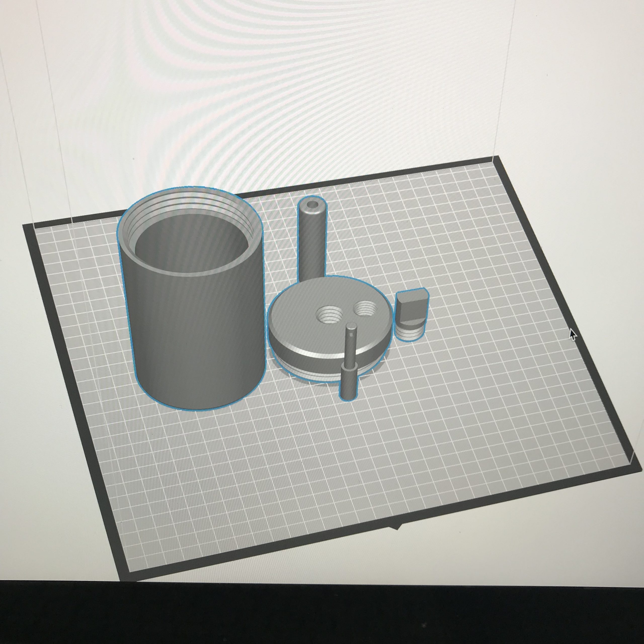Click the wider base of the pin
The image size is (644, 644).
click(x=349, y=383)
